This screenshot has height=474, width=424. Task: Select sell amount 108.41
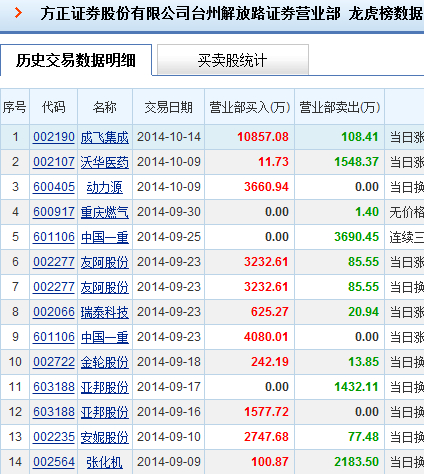[360, 137]
